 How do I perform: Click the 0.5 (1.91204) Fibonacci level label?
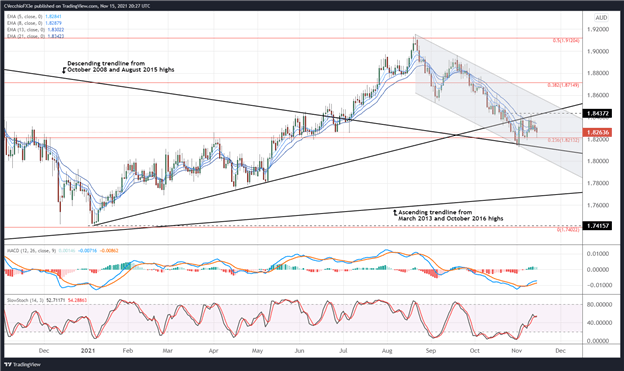point(567,40)
